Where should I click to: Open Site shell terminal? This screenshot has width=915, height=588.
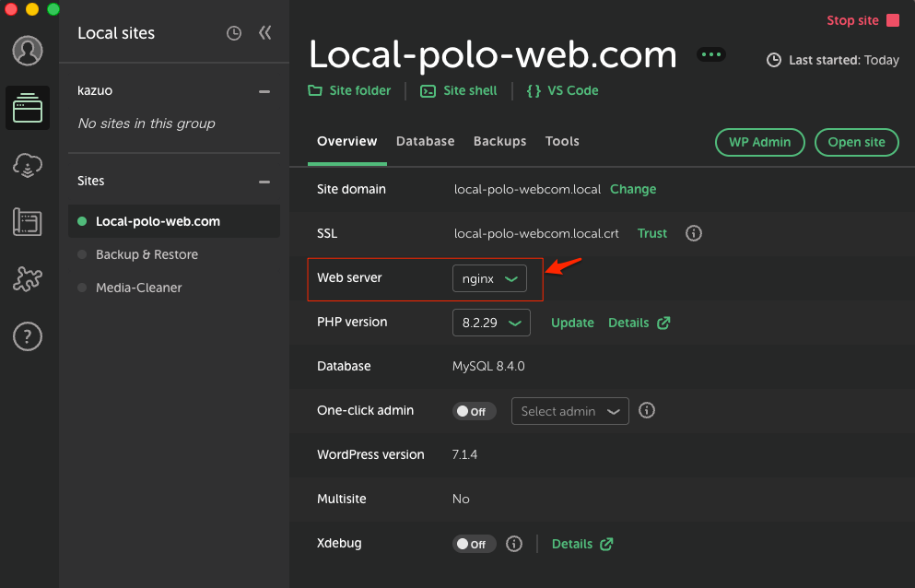coord(459,90)
